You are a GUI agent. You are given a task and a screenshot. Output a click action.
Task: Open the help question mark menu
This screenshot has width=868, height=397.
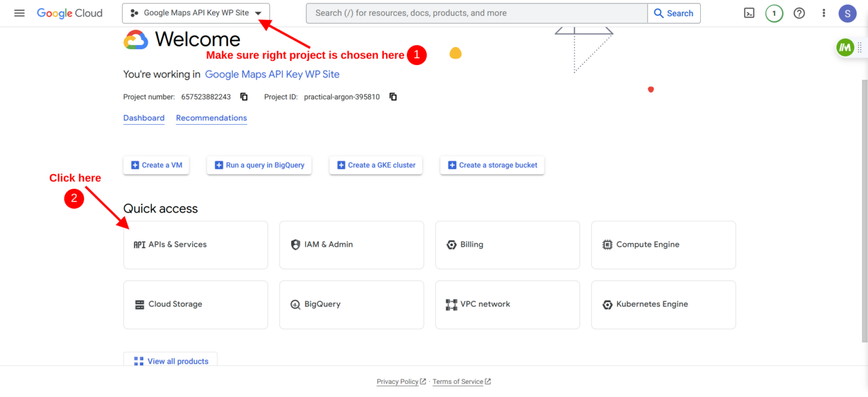pos(799,12)
